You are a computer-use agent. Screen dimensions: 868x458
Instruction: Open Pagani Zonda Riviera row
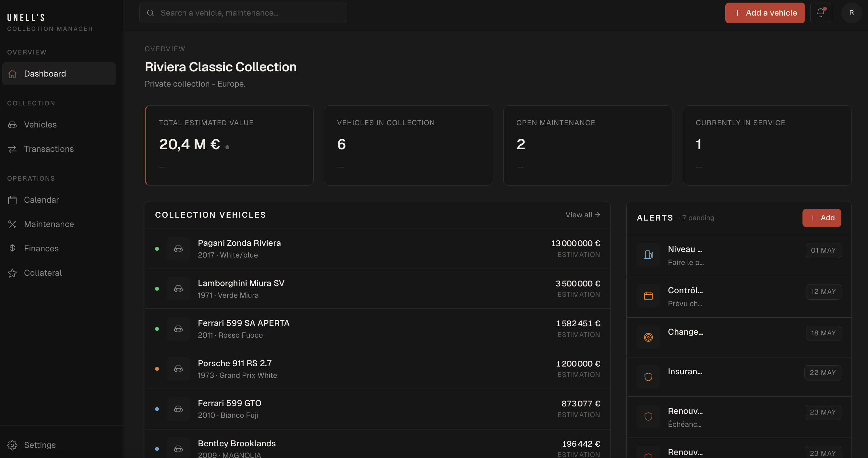pos(377,249)
